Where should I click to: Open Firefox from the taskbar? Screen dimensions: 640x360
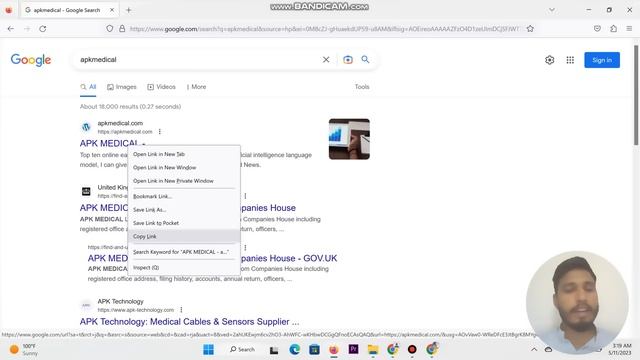tap(334, 349)
